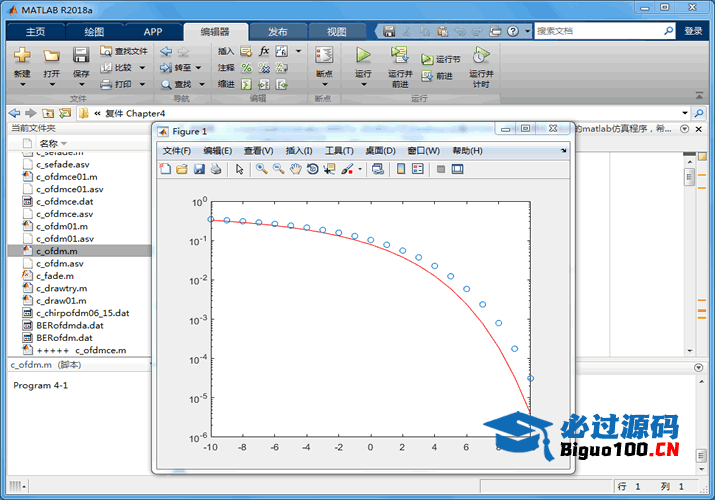Click Show Plot Tools icon

pos(457,170)
